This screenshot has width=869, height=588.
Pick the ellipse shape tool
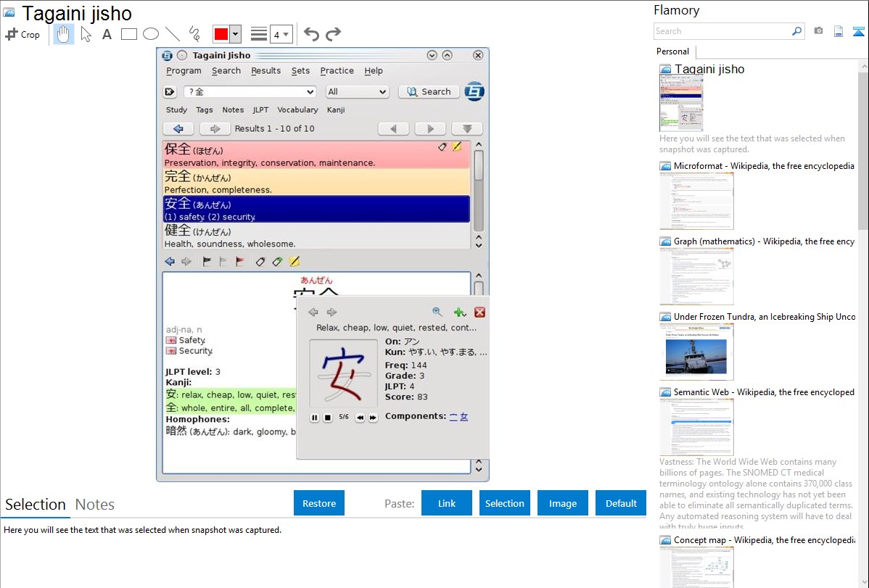pos(151,34)
